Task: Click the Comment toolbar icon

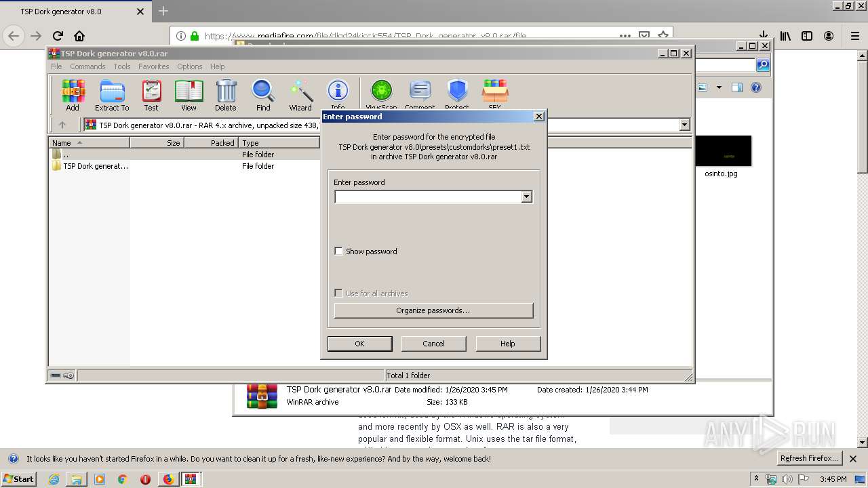Action: pos(420,94)
